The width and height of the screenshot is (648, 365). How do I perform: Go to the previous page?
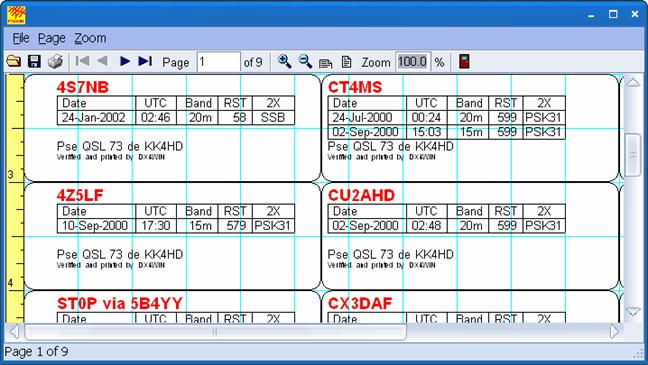[102, 61]
